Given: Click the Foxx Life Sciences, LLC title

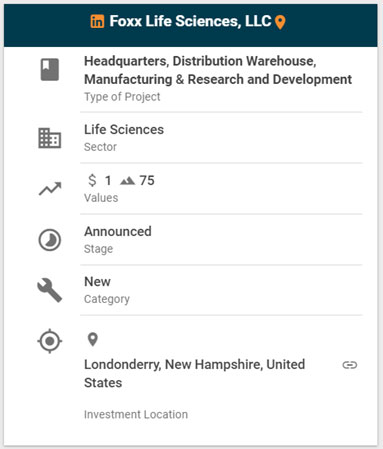Looking at the screenshot, I should 190,21.
